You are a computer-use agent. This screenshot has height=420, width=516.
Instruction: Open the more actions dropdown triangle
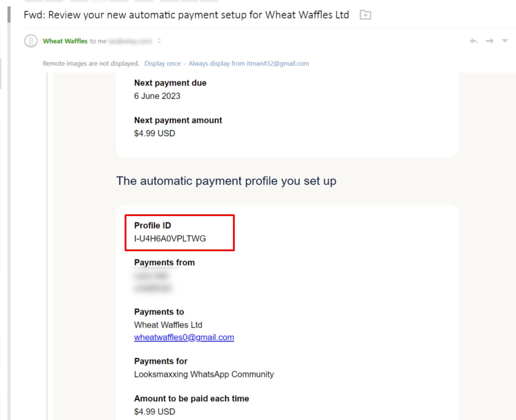tap(505, 41)
